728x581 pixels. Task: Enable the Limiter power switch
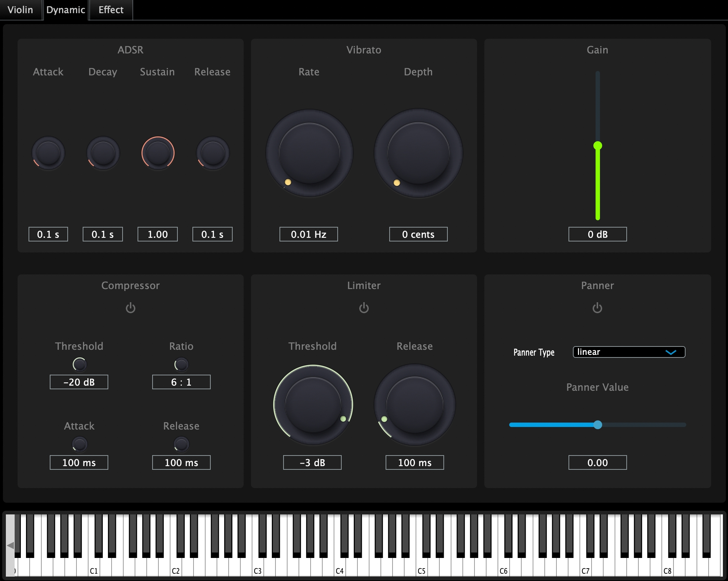click(x=364, y=308)
